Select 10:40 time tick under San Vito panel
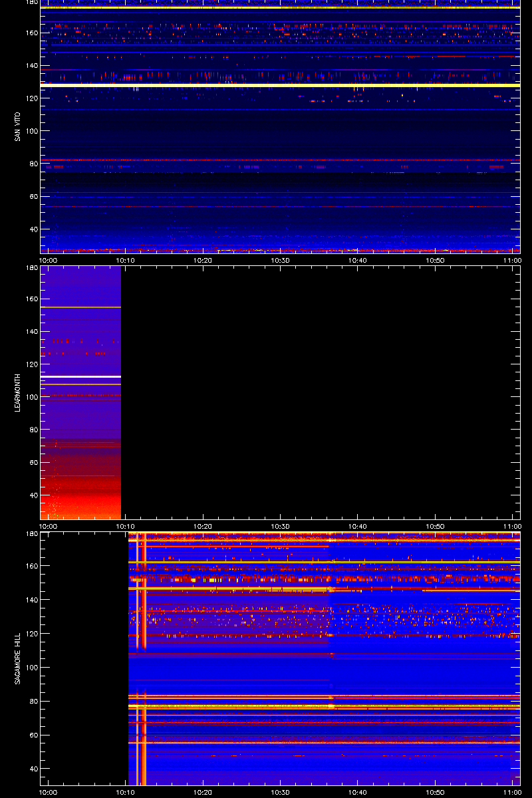The width and height of the screenshot is (532, 798). coord(358,260)
